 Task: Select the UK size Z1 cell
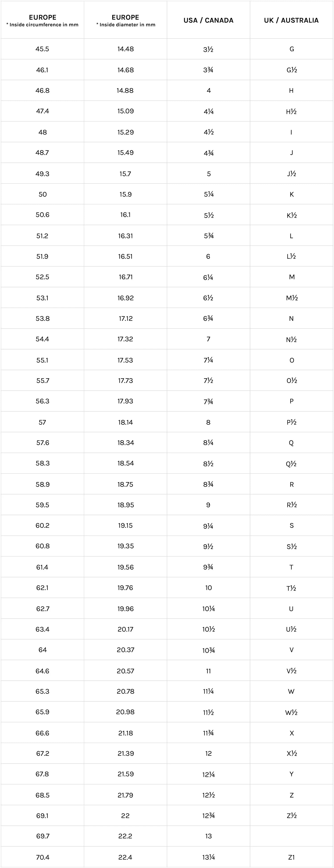coord(291,857)
